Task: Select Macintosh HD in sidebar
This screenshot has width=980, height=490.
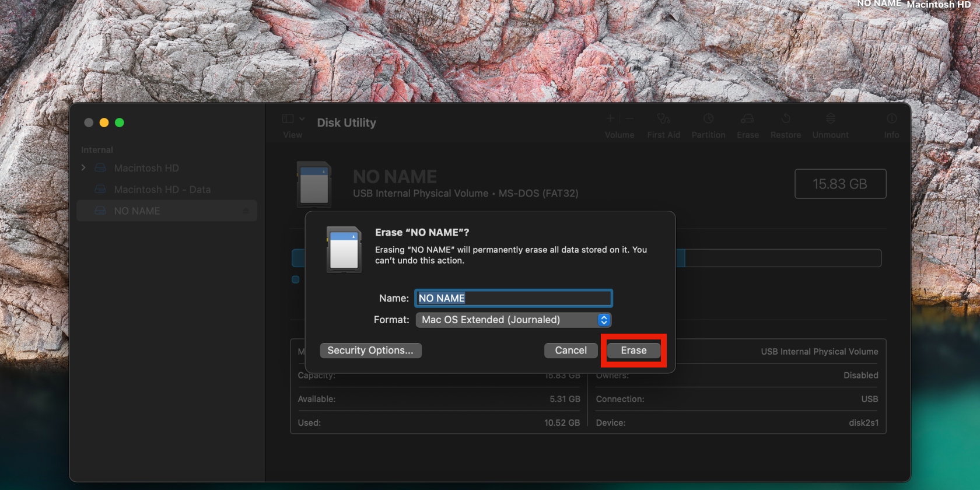Action: [146, 168]
